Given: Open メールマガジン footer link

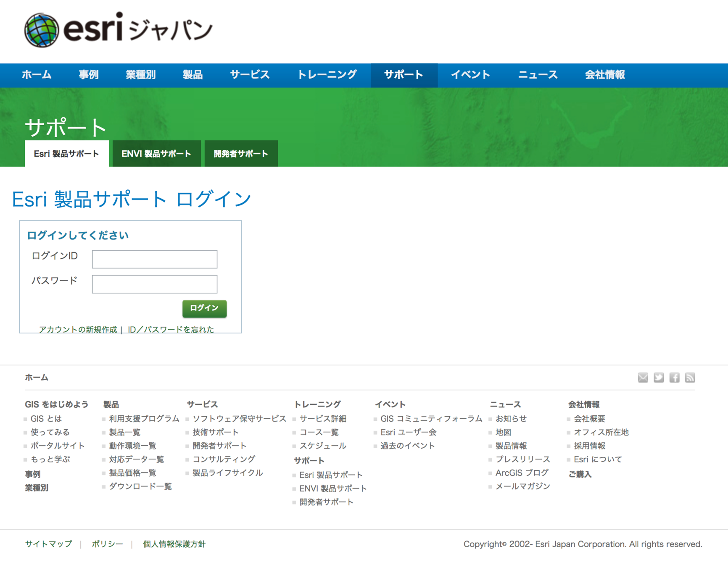Looking at the screenshot, I should pyautogui.click(x=522, y=486).
